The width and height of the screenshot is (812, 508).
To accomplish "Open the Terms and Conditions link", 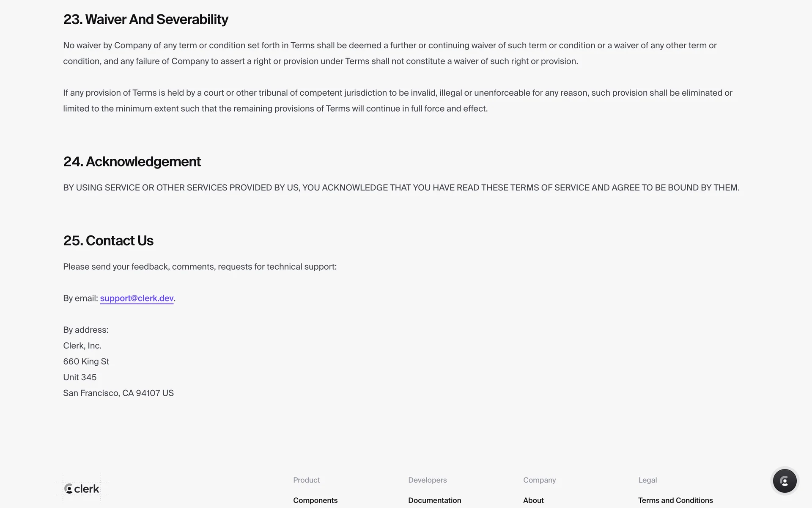I will pyautogui.click(x=675, y=500).
